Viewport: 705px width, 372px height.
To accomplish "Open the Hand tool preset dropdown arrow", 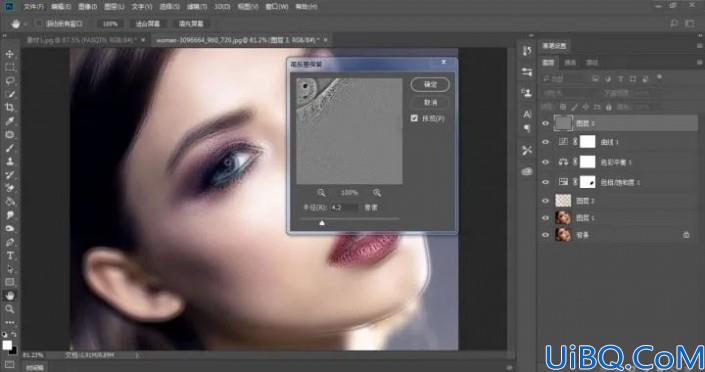I will click(x=26, y=24).
